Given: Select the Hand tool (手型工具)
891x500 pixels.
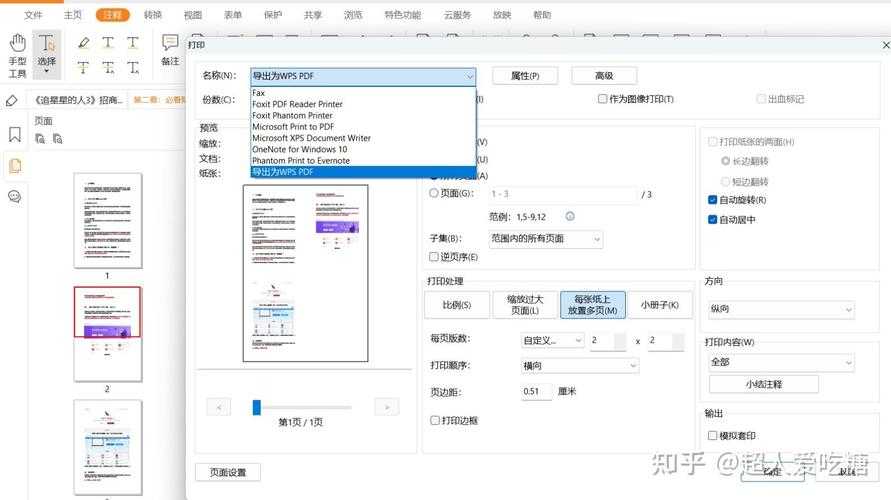Looking at the screenshot, I should click(17, 55).
